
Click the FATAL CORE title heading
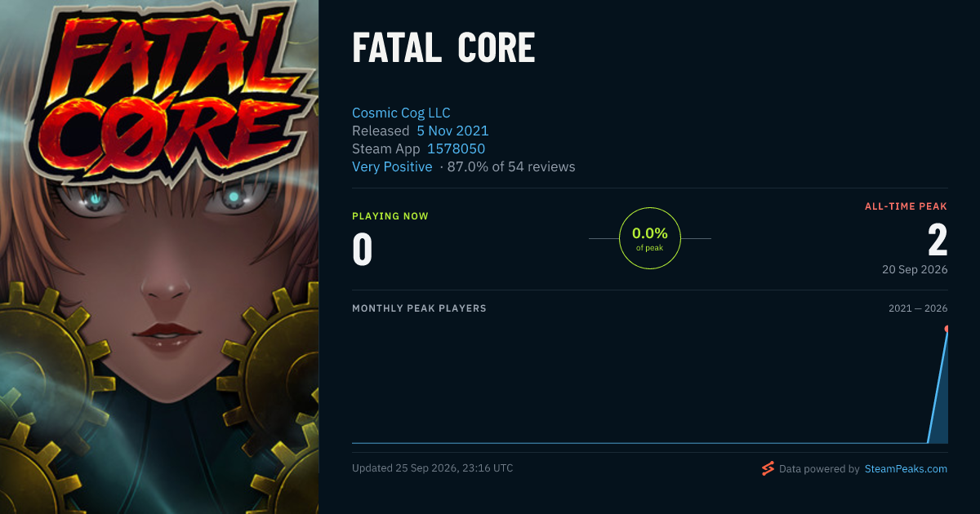coord(443,49)
